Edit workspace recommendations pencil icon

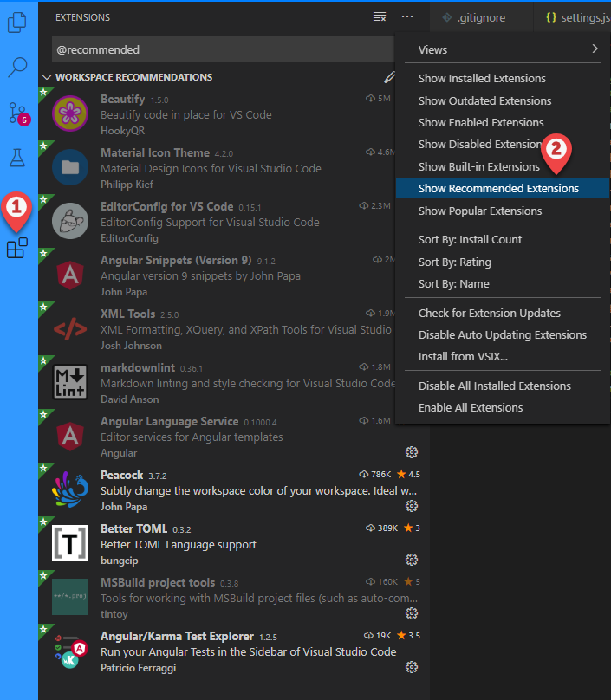pos(389,77)
